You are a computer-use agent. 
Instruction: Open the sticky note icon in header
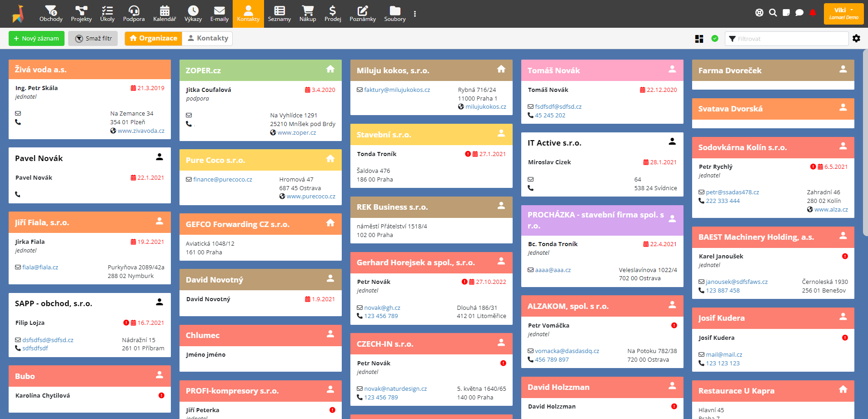coord(786,13)
